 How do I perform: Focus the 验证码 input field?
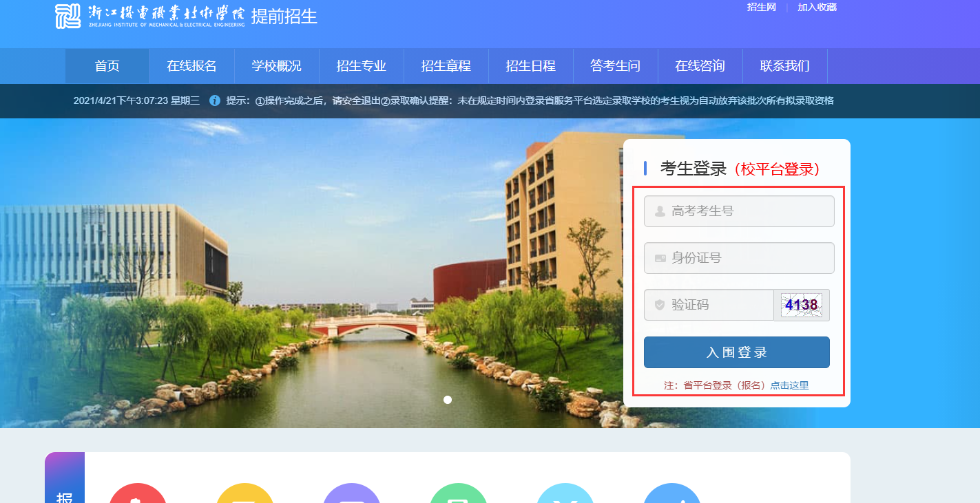coord(709,305)
